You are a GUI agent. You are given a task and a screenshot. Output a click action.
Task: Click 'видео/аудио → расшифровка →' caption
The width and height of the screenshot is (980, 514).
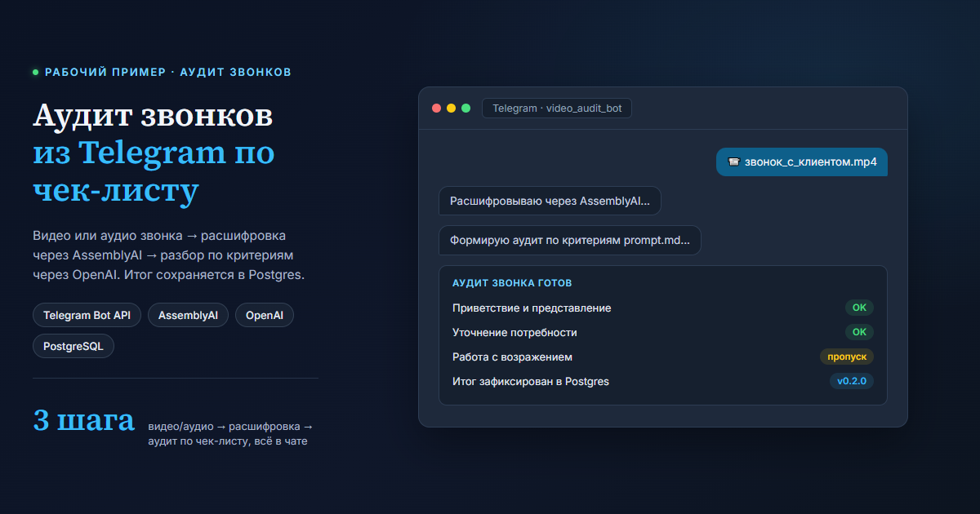230,427
